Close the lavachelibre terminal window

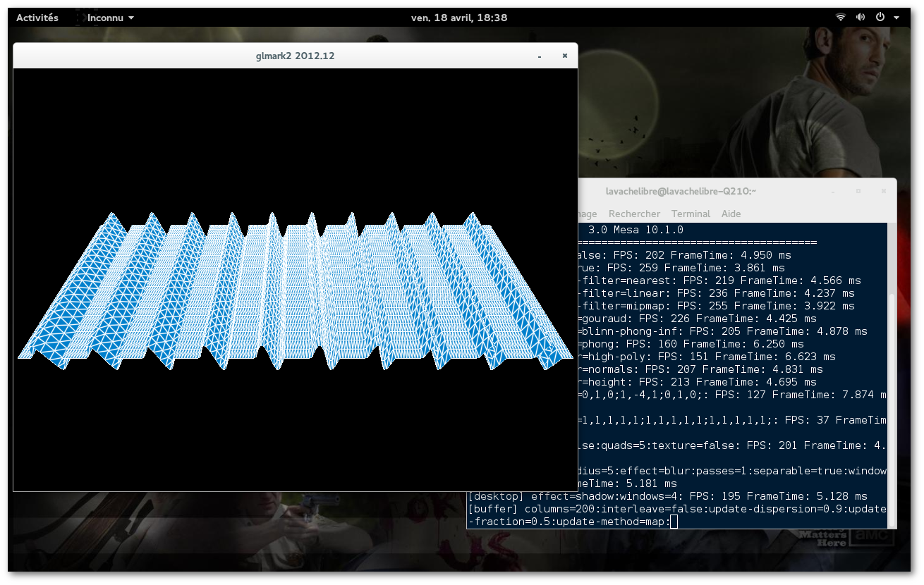883,191
